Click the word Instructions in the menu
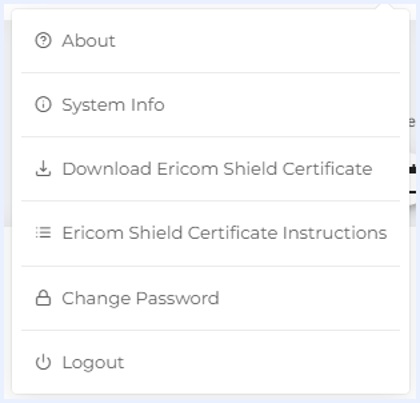 point(335,233)
